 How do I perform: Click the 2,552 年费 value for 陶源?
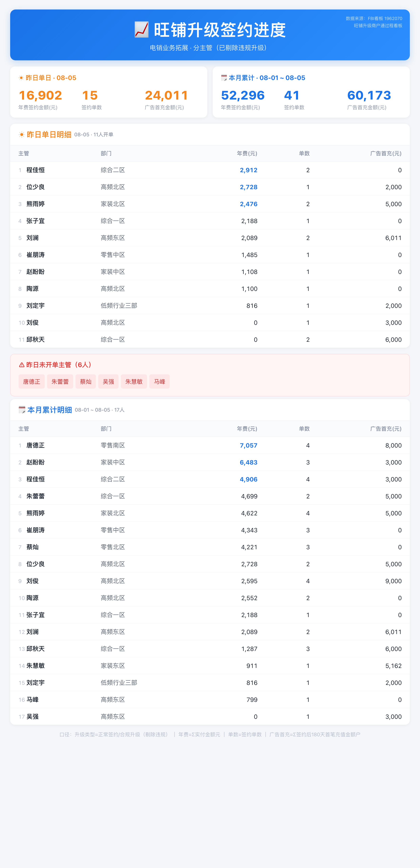(x=249, y=598)
